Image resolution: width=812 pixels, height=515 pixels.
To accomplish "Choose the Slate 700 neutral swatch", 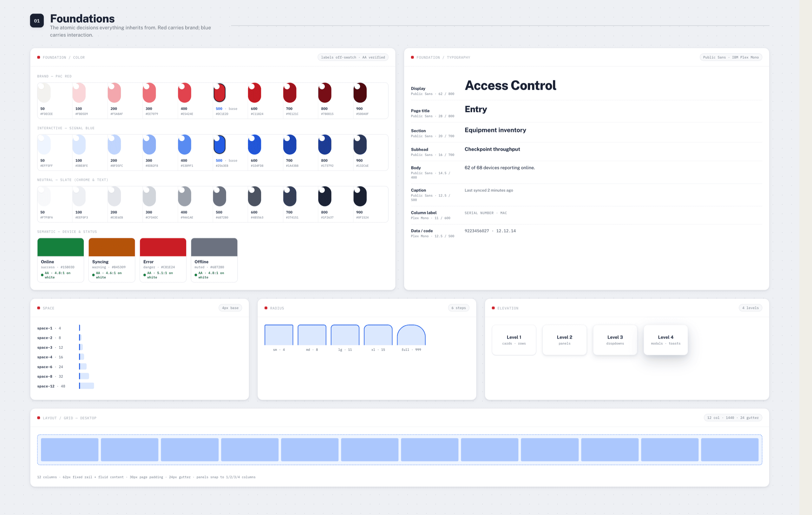I will click(x=290, y=196).
